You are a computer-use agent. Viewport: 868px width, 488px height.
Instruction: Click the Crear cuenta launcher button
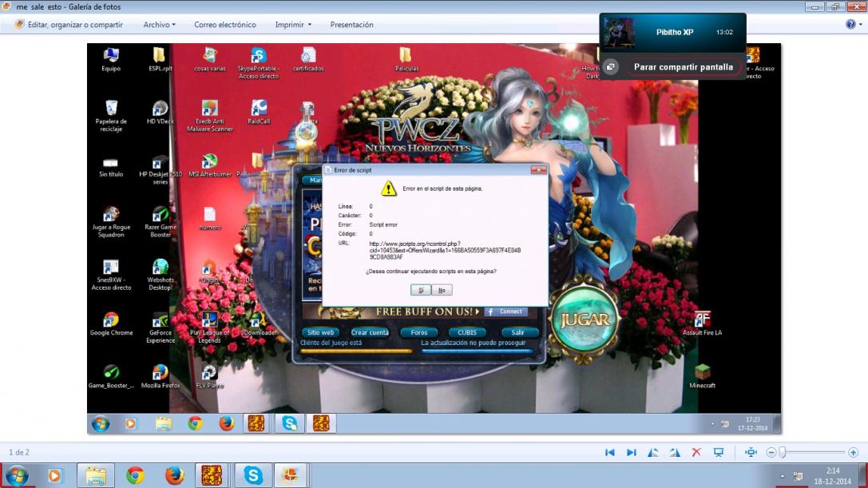(x=370, y=332)
